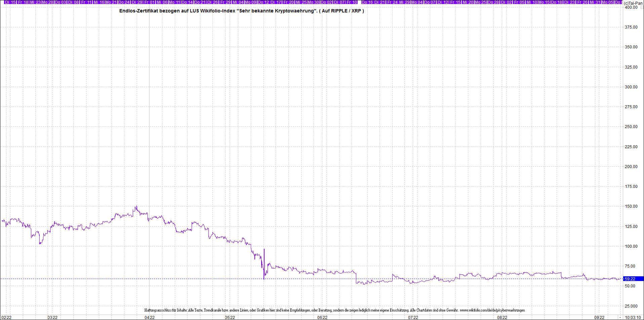
Task: Click the (c)Tai-Pan copyright label
Action: 633,3
